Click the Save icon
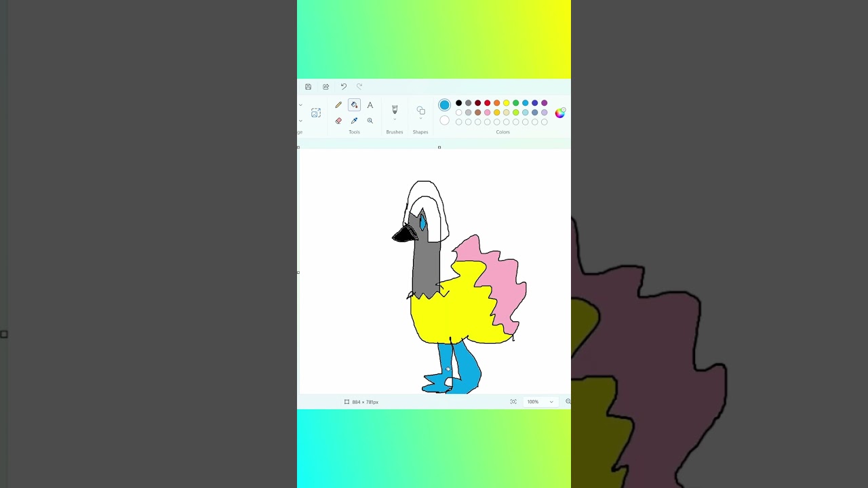The image size is (868, 488). click(x=308, y=87)
